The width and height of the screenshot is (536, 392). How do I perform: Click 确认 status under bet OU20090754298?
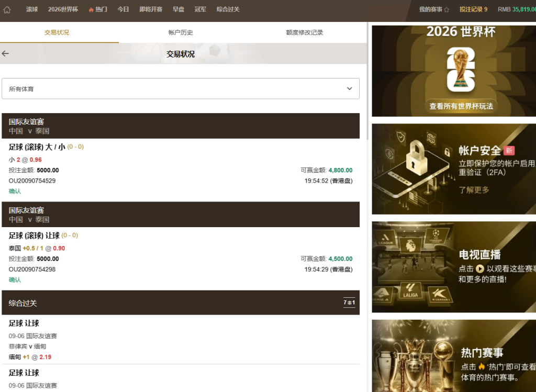coord(15,279)
